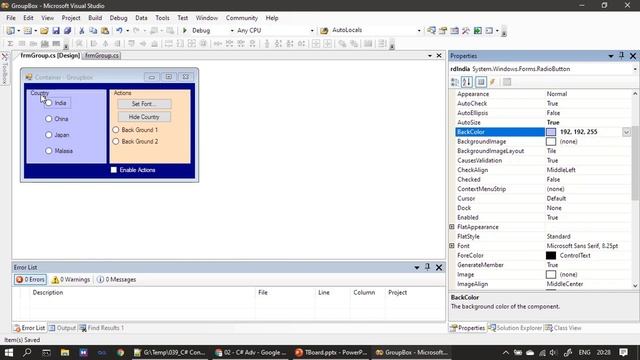Image resolution: width=640 pixels, height=360 pixels.
Task: Open the File menu
Action: click(11, 18)
